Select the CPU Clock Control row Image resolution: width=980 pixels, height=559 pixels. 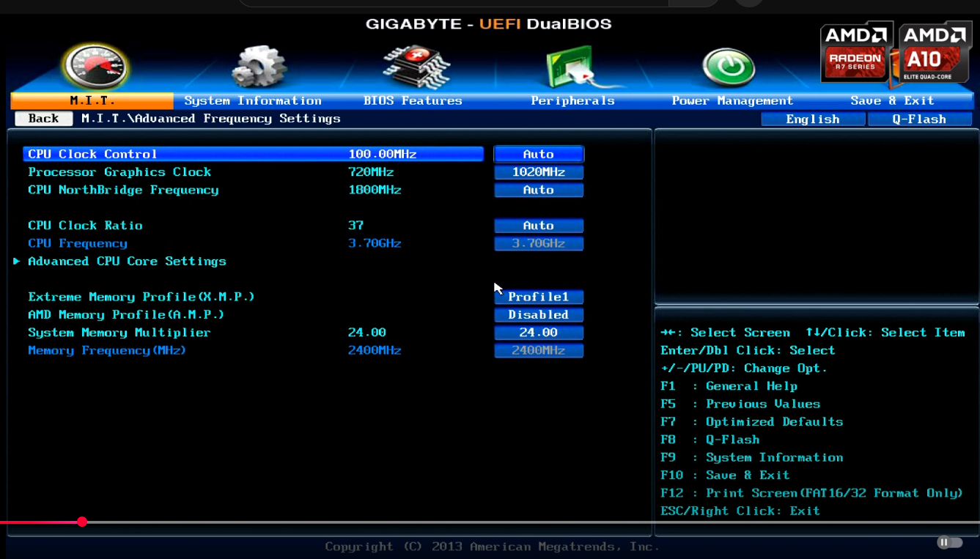(x=254, y=154)
